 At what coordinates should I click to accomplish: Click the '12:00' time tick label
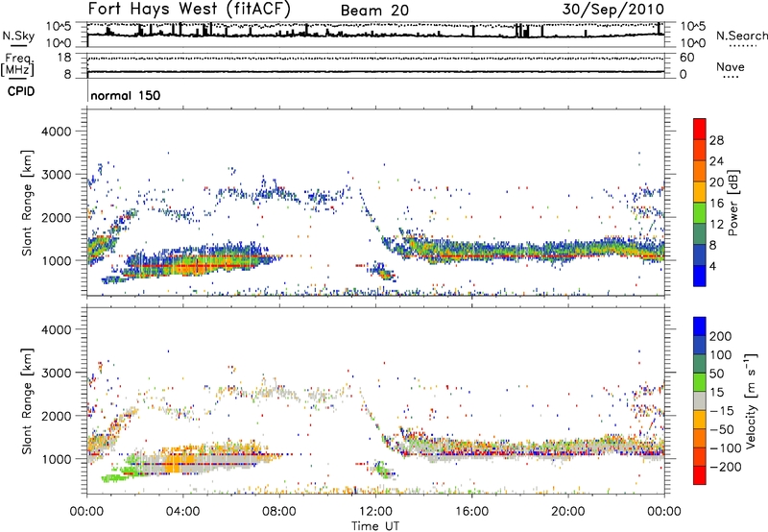coord(375,512)
